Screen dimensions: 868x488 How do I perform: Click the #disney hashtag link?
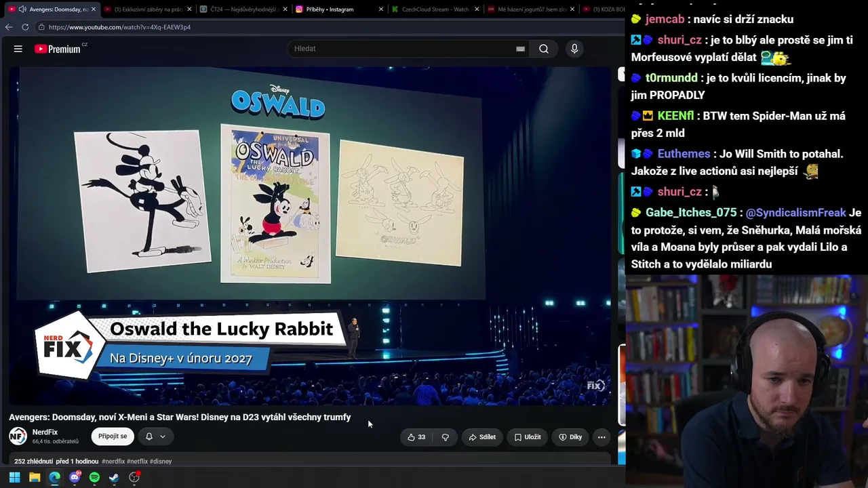point(161,462)
